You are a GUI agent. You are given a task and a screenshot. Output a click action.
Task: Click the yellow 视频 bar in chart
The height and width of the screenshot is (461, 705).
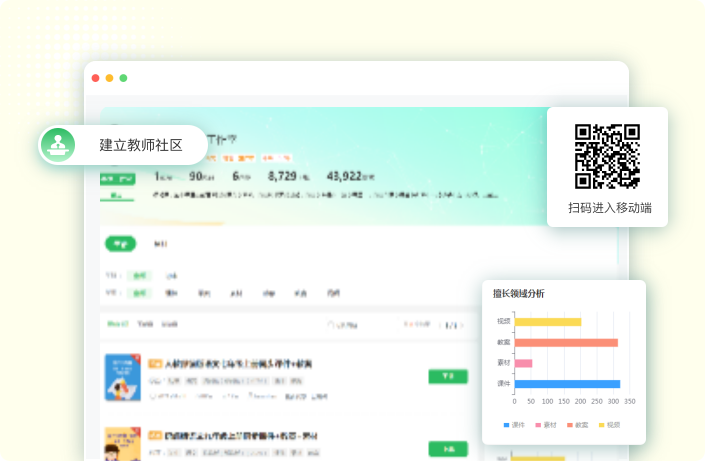click(548, 322)
